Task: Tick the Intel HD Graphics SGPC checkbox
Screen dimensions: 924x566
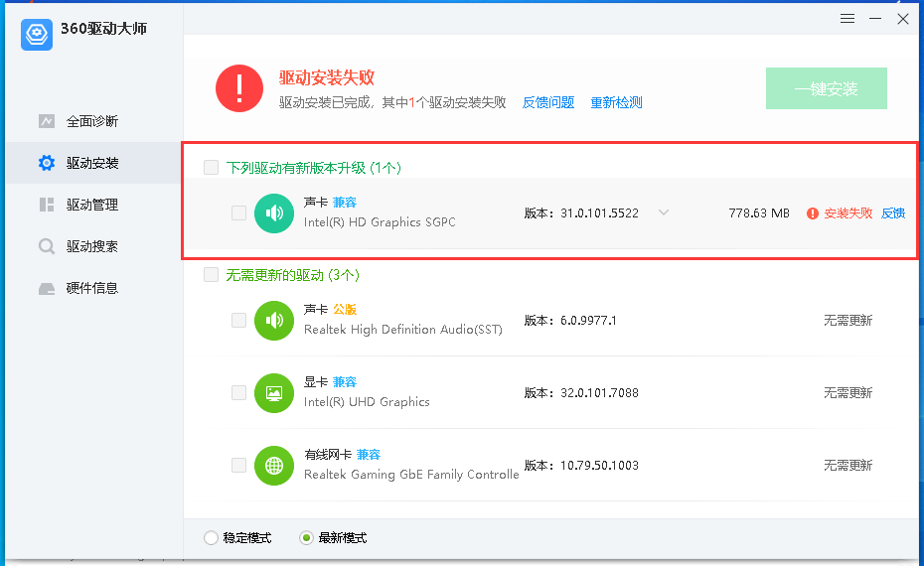Action: [x=238, y=213]
